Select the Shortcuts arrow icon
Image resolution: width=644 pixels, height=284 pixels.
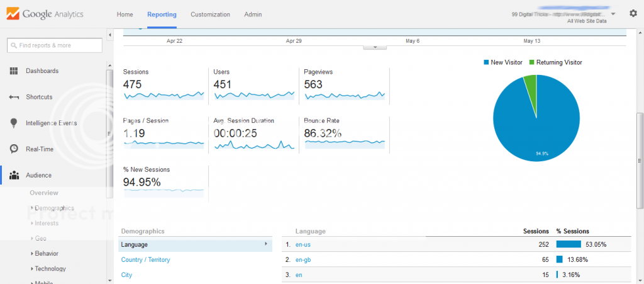14,97
